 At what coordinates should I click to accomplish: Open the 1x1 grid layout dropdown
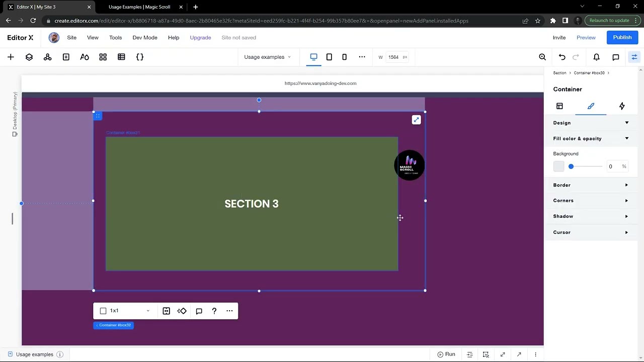pyautogui.click(x=125, y=311)
